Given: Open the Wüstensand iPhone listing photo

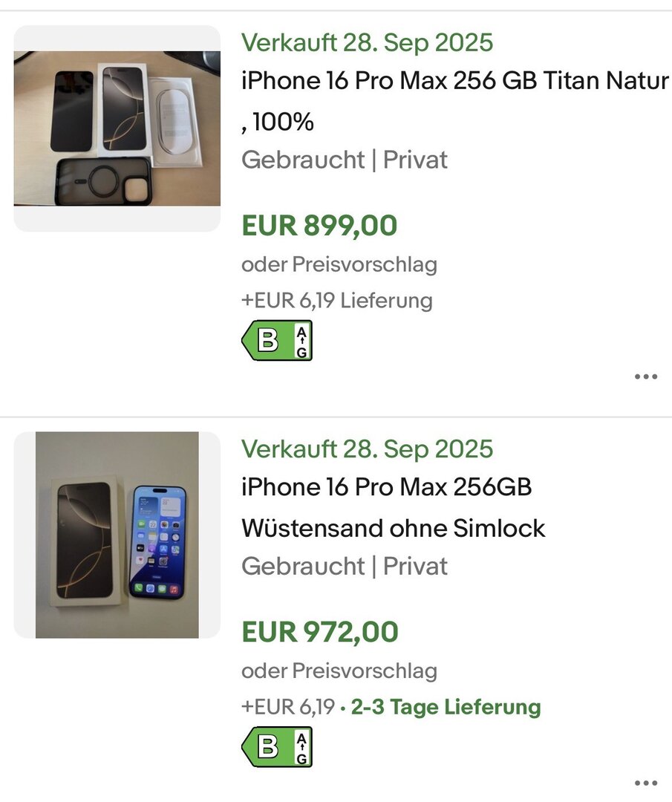Looking at the screenshot, I should click(117, 535).
